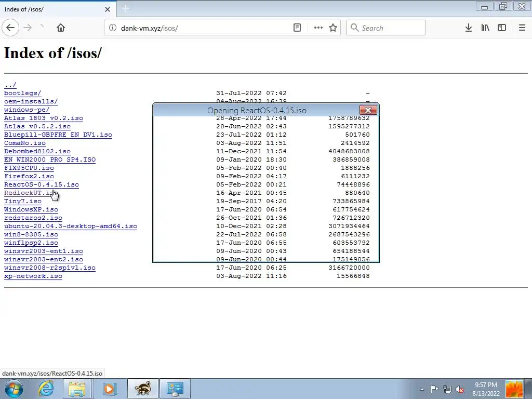
Task: Download Atlas_v0.5.2.iso
Action: [37, 126]
